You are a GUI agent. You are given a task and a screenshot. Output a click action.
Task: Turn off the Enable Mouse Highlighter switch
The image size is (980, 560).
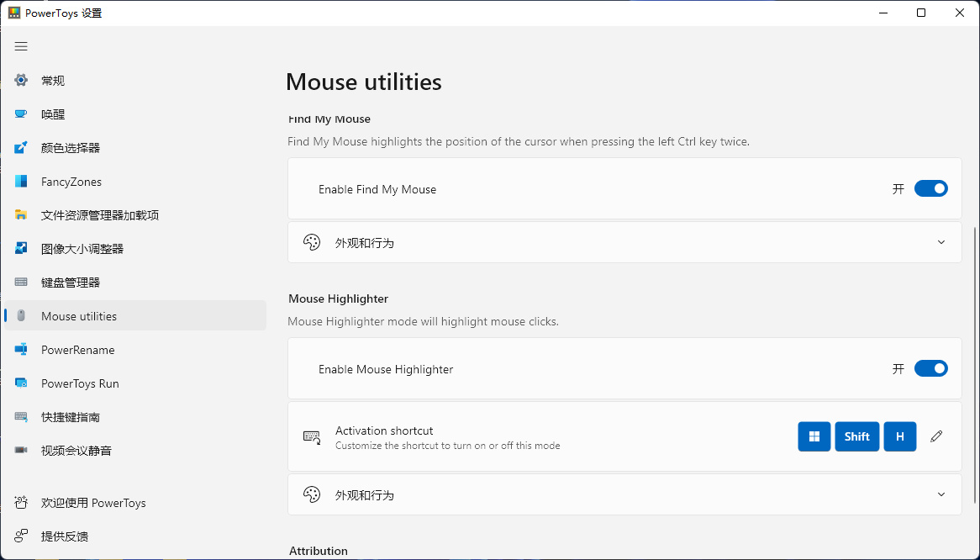pos(930,368)
